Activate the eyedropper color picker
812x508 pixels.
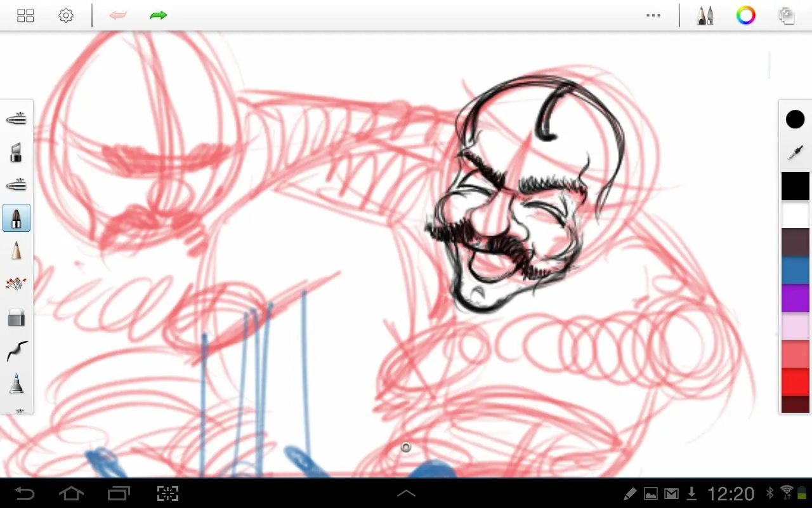(x=795, y=152)
